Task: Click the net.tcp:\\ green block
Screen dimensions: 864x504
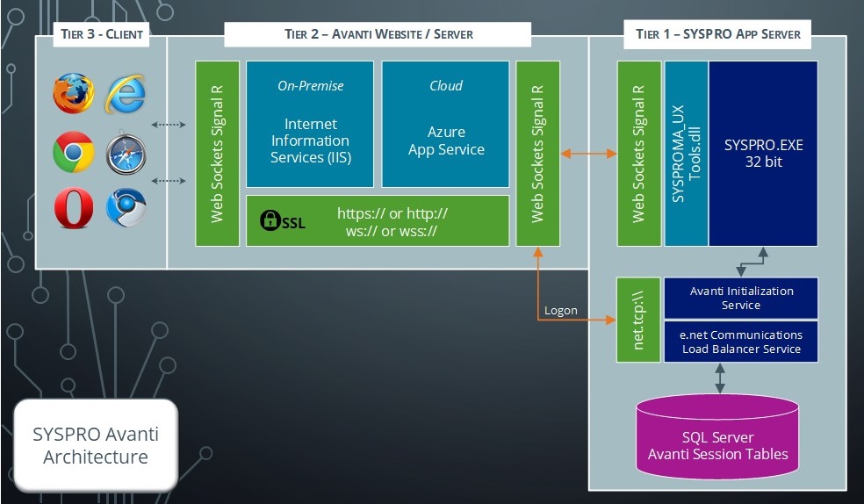Action: (637, 320)
